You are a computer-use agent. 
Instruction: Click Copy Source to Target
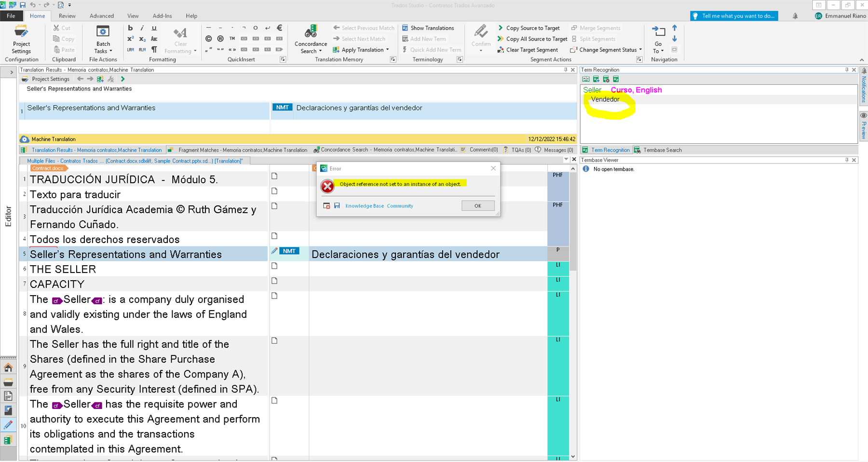point(529,28)
